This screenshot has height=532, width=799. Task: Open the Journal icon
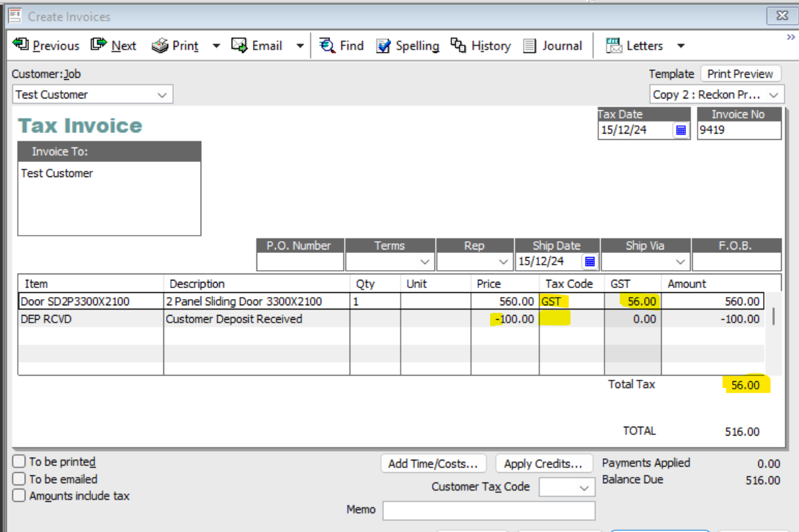[530, 46]
